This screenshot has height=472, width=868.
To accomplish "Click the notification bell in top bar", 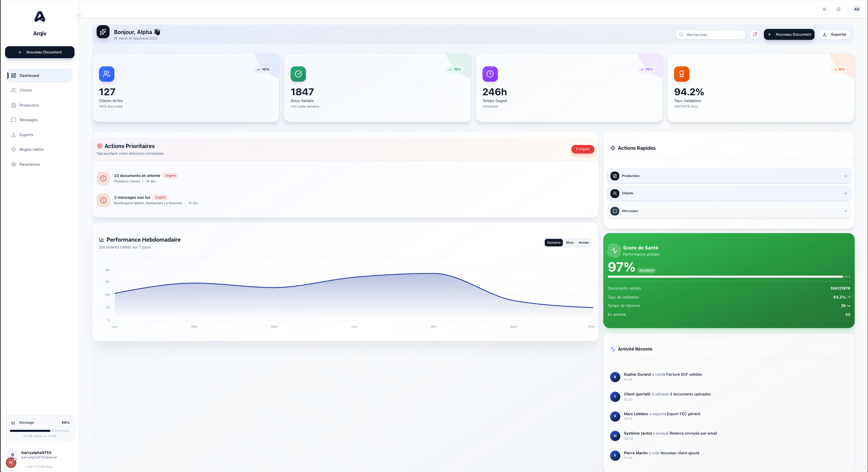I will pos(838,9).
